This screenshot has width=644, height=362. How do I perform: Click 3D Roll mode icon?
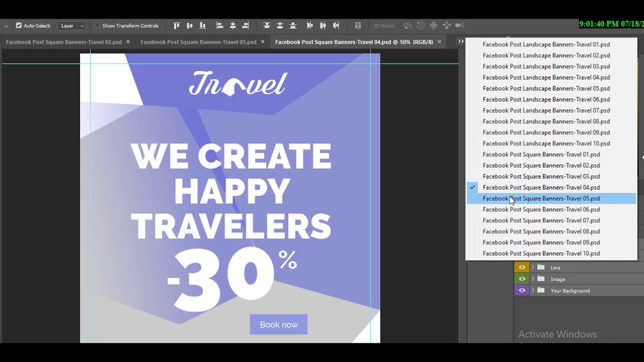pos(421,26)
